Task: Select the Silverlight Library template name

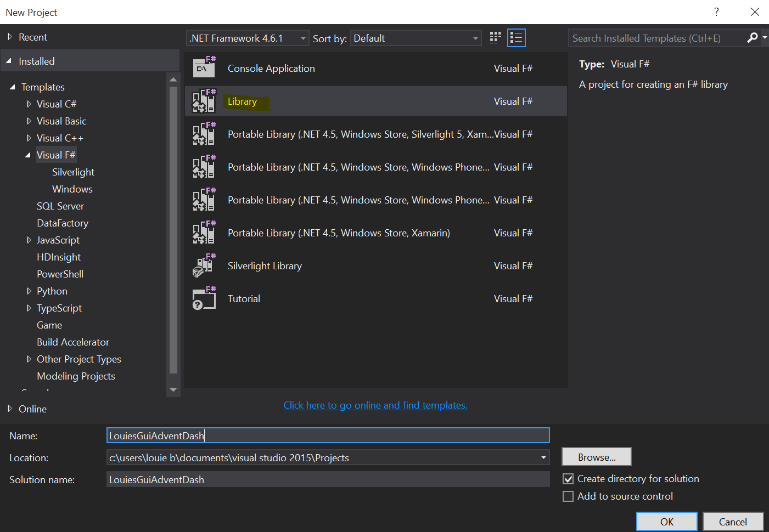Action: click(265, 265)
